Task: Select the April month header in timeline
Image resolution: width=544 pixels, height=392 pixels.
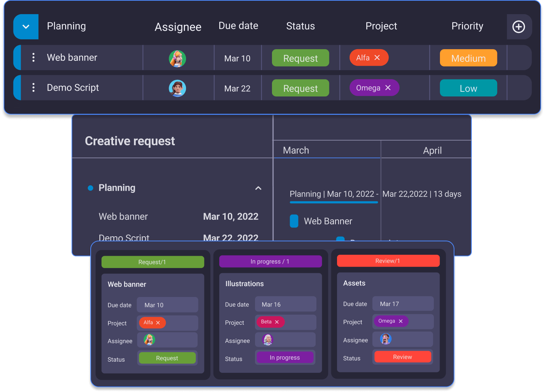Action: [x=432, y=150]
